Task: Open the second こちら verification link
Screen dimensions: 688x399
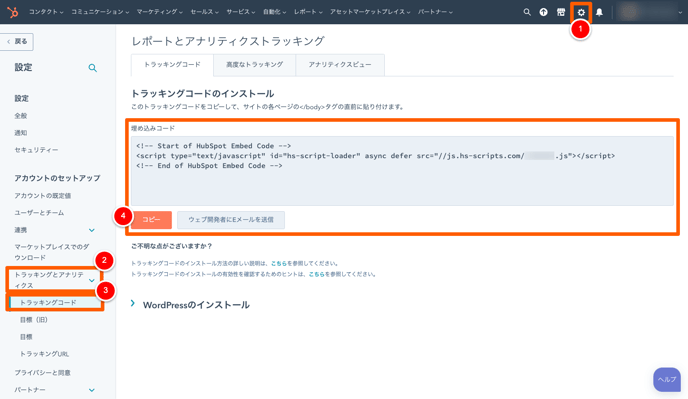Action: 316,274
